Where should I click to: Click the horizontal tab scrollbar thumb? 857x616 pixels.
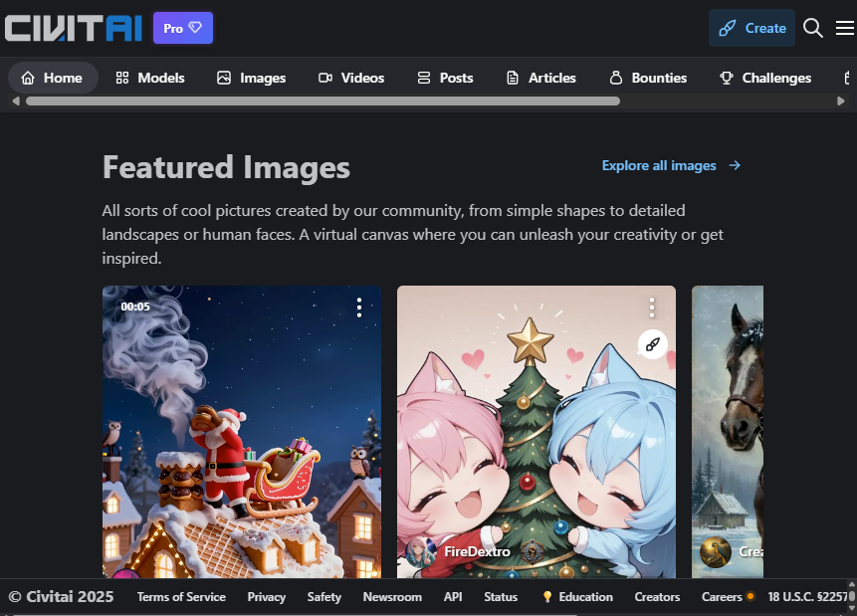tap(322, 101)
